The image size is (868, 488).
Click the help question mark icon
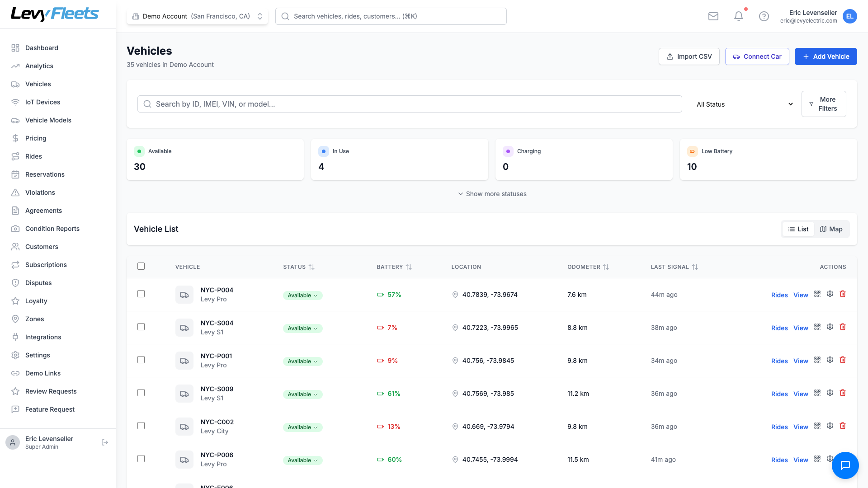click(764, 16)
